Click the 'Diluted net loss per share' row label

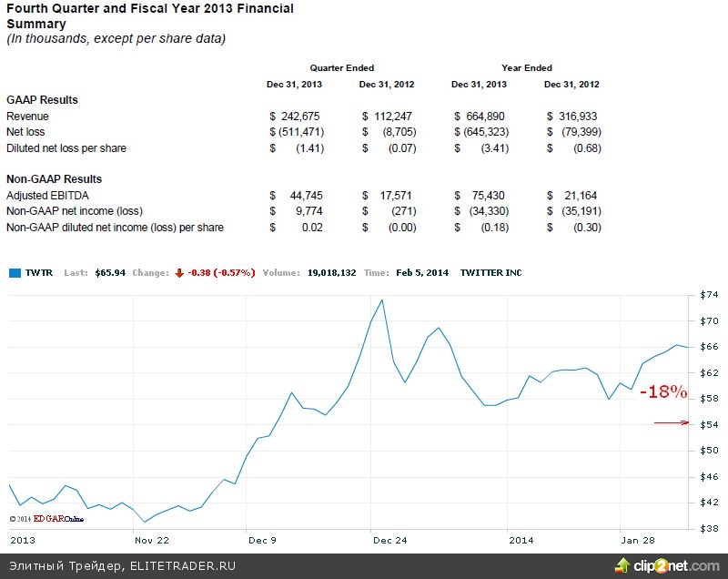(66, 148)
